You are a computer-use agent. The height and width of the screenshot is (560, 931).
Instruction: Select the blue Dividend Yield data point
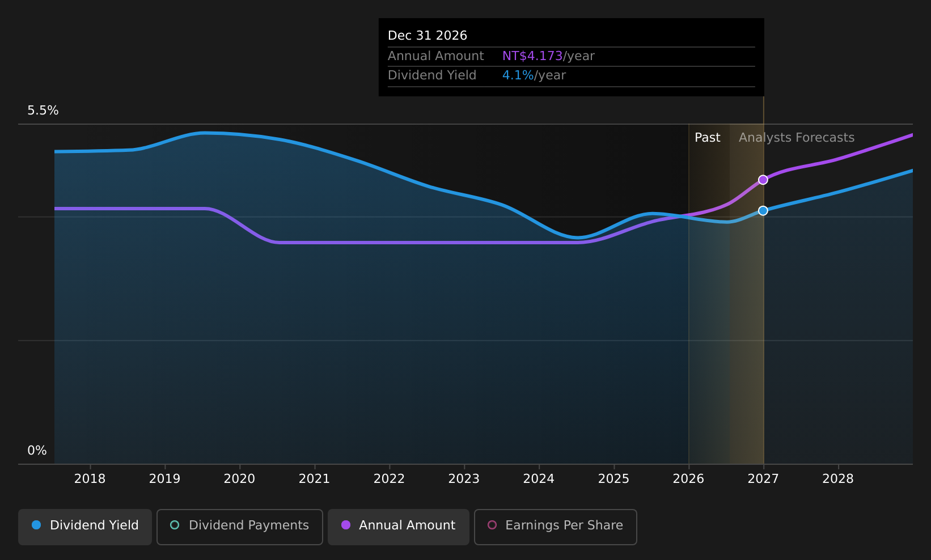coord(763,210)
